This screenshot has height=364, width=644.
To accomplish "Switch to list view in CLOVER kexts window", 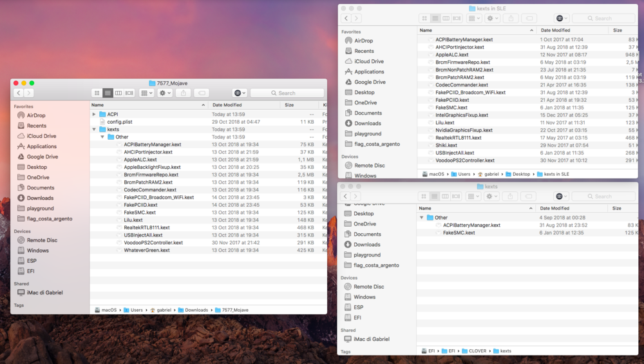I will 435,196.
